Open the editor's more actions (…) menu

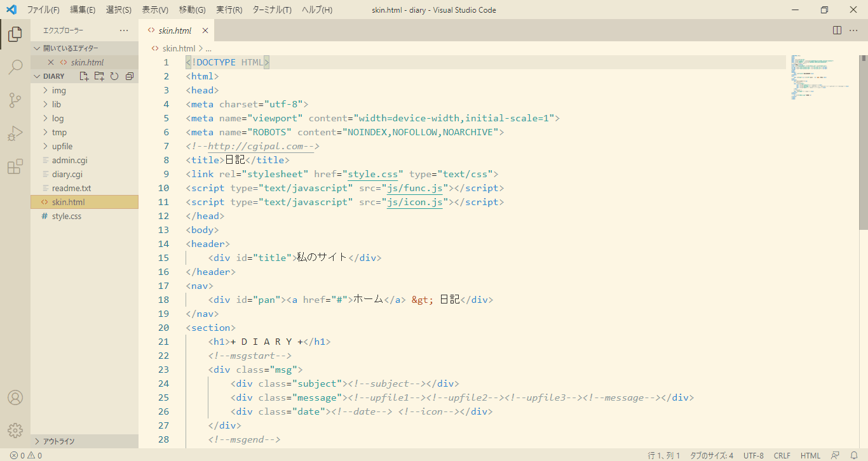pyautogui.click(x=854, y=30)
